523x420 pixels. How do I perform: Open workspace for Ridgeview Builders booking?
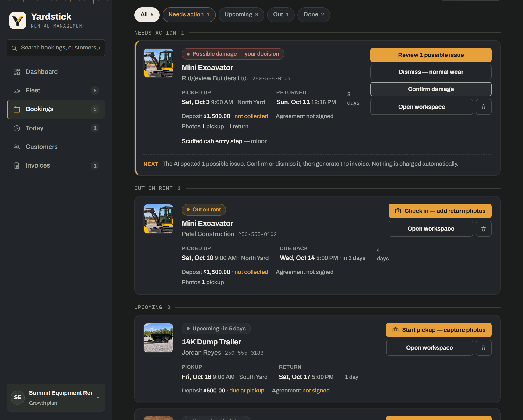point(421,107)
